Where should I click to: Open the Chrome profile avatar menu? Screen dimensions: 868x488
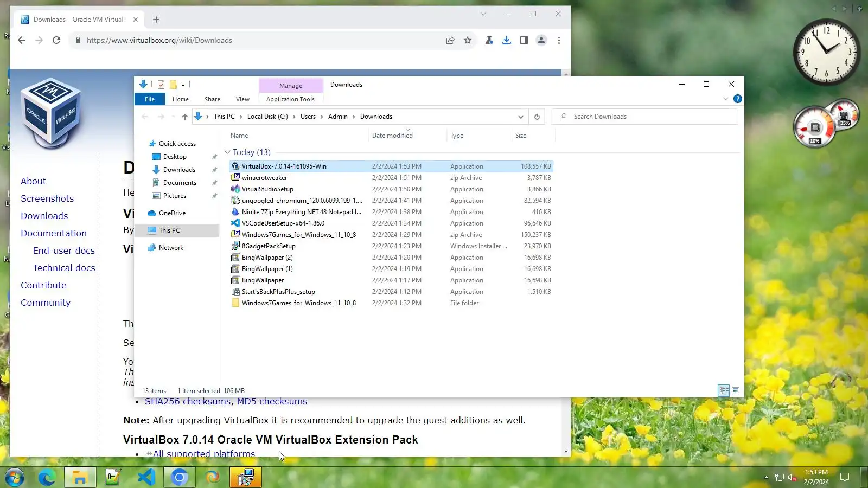(x=541, y=40)
